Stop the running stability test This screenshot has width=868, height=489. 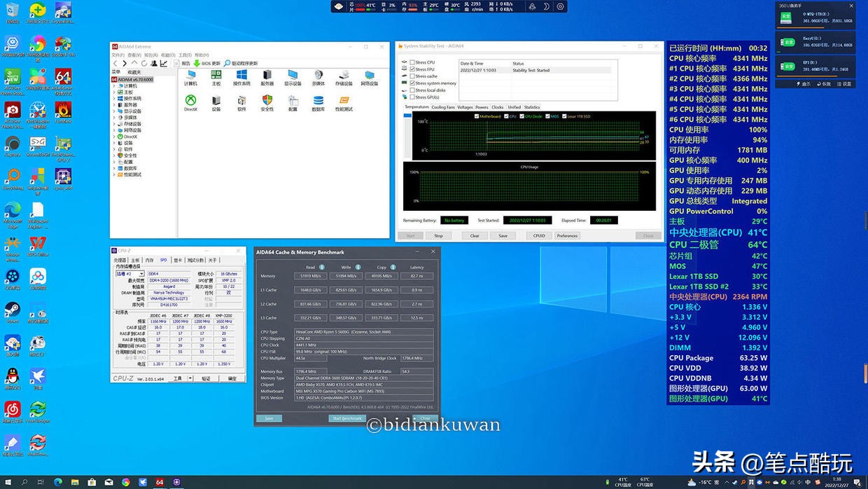pos(438,235)
